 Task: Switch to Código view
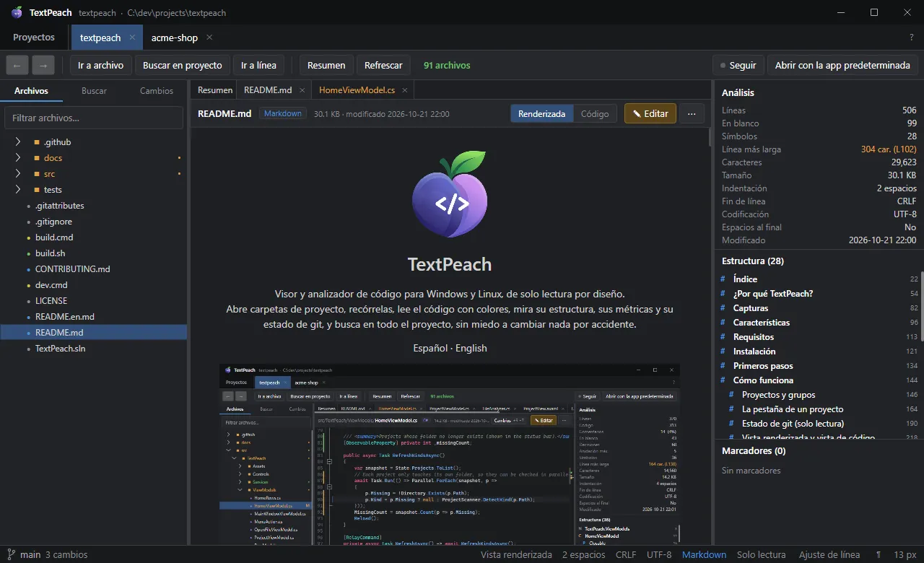pos(595,113)
